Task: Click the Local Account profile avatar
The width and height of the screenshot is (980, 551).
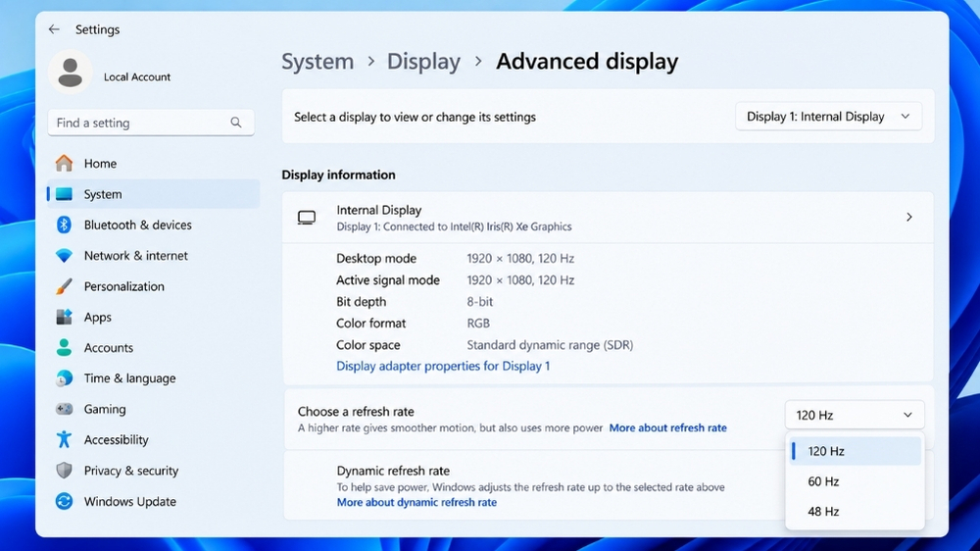Action: (70, 72)
